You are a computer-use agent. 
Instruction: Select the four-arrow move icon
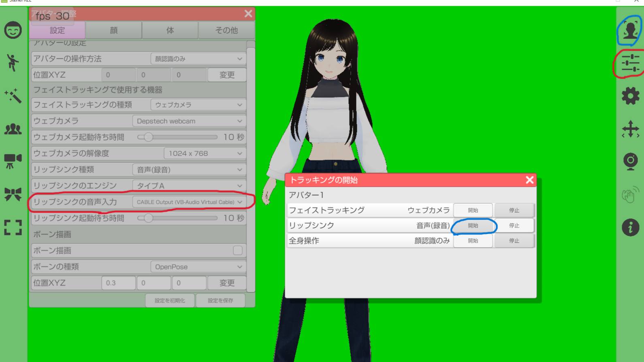click(630, 129)
